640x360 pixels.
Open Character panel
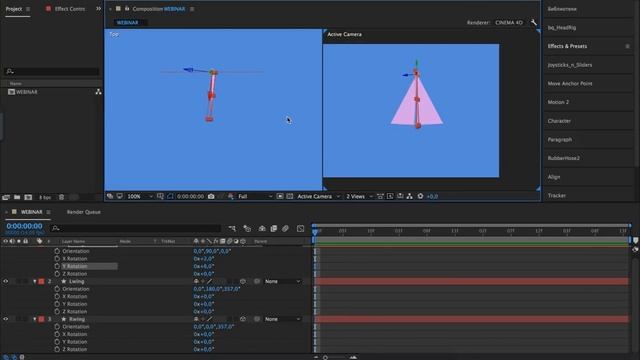[x=559, y=121]
